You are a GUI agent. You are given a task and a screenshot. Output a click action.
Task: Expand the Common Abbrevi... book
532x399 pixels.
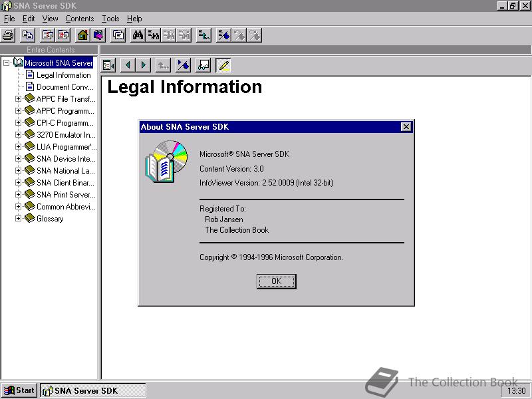pyautogui.click(x=19, y=206)
